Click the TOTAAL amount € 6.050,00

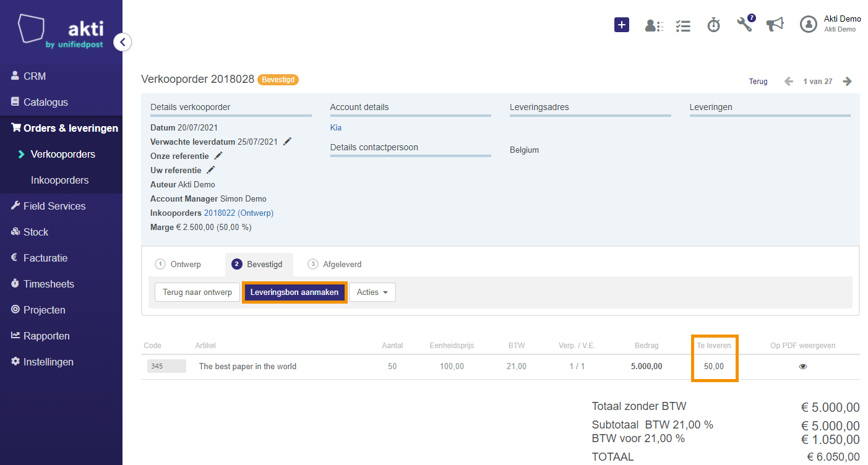pyautogui.click(x=833, y=457)
